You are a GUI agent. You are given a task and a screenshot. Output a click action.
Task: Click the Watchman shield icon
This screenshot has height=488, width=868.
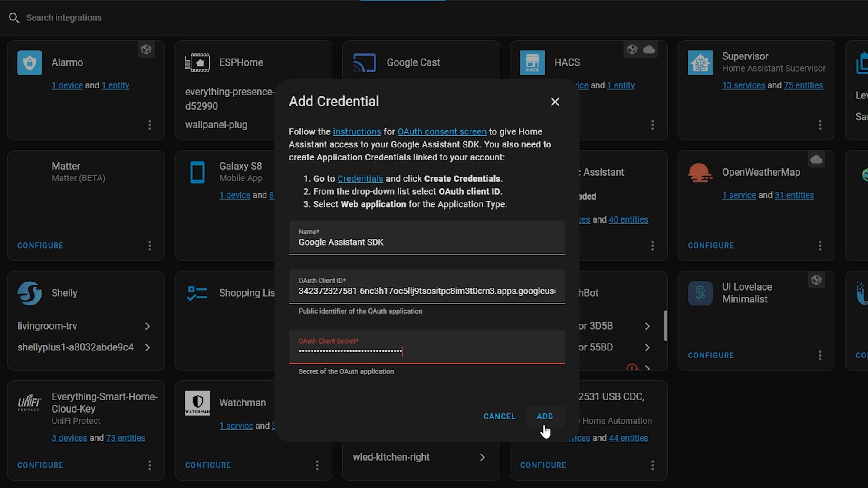(x=197, y=403)
